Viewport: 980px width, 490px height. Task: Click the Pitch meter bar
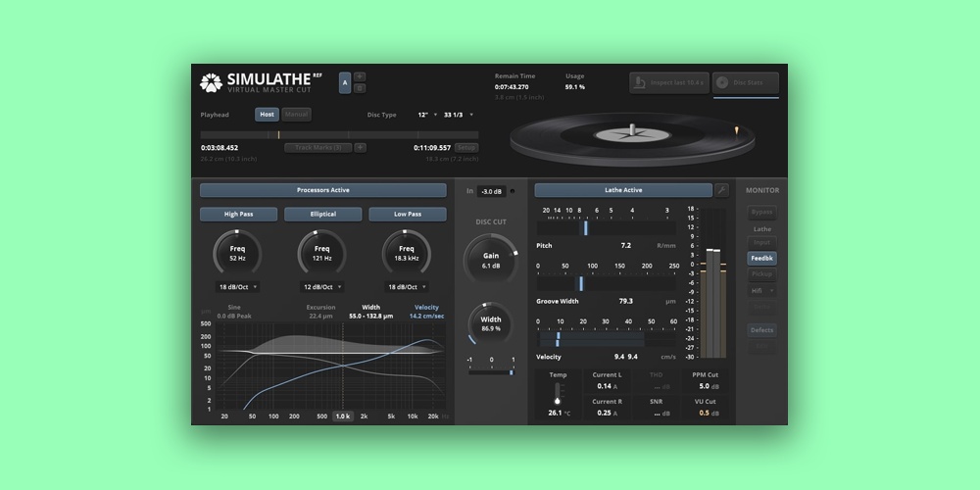click(607, 227)
